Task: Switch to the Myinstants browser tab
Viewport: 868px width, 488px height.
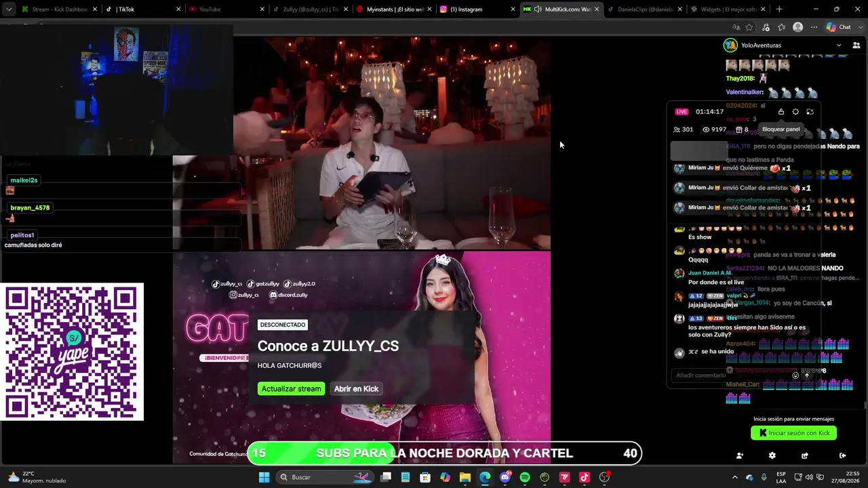Action: point(393,9)
